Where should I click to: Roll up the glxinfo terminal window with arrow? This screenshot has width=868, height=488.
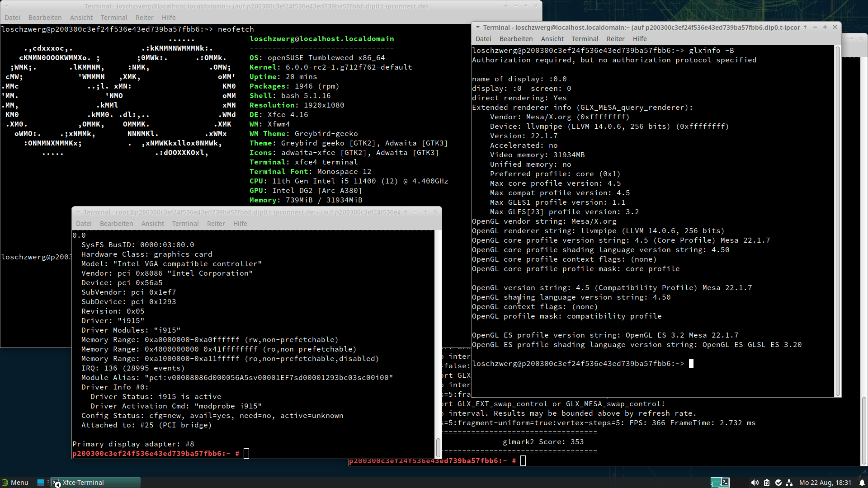pyautogui.click(x=805, y=27)
